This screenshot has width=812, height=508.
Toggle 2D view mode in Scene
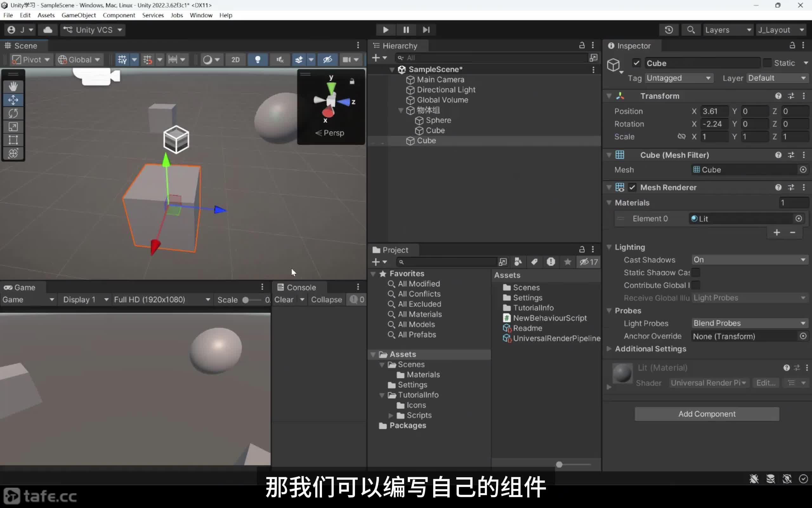click(x=235, y=60)
